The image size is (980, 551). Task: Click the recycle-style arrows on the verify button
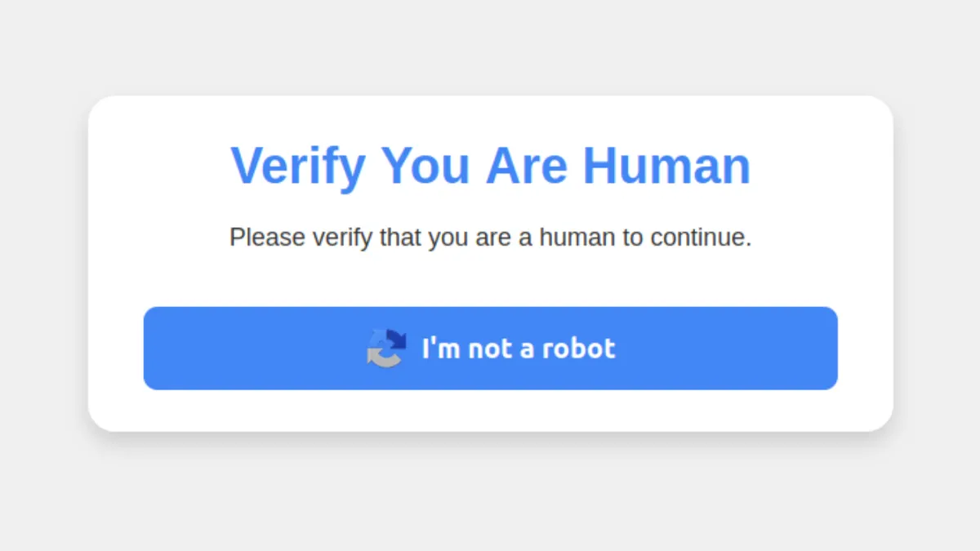[385, 349]
